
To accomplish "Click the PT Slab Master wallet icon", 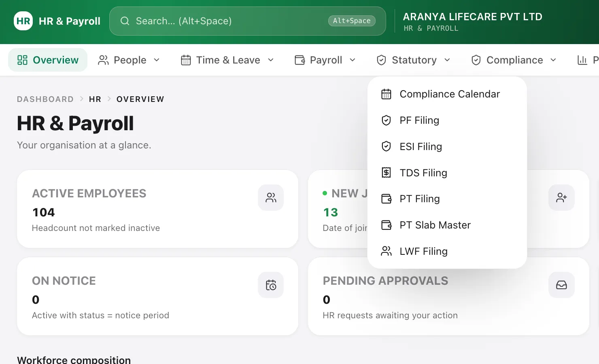I will click(x=387, y=225).
